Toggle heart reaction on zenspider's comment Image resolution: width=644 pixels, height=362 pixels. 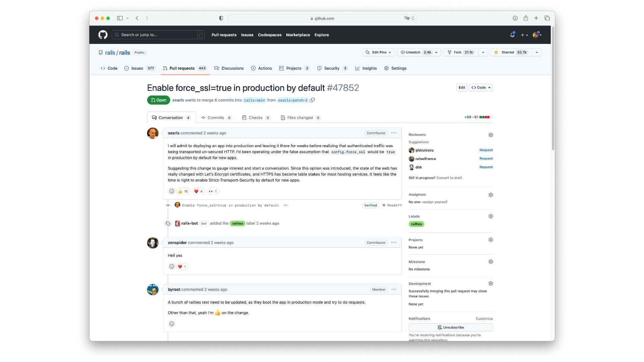click(182, 266)
